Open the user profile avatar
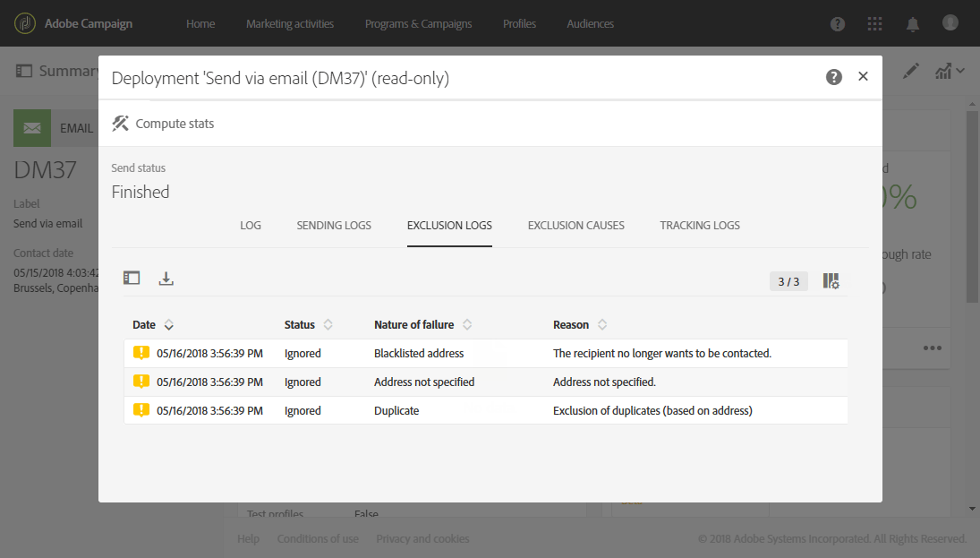Screen dimensions: 980x558 (950, 24)
